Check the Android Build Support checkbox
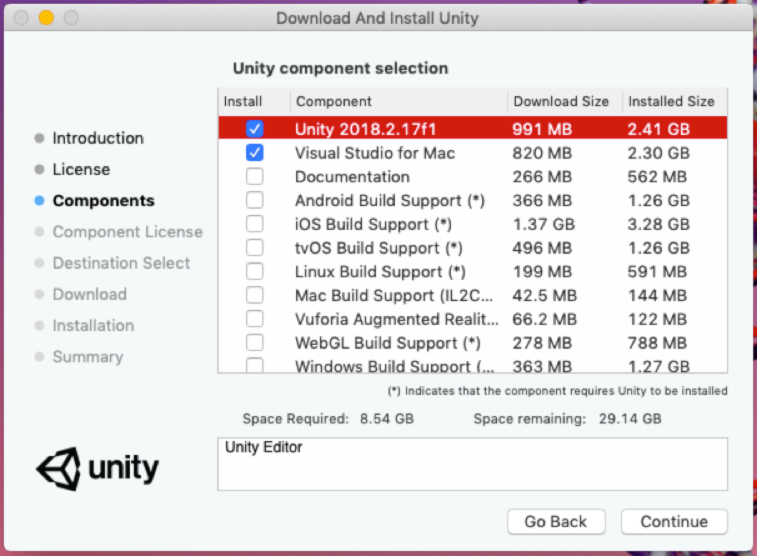This screenshot has height=556, width=757. 255,200
